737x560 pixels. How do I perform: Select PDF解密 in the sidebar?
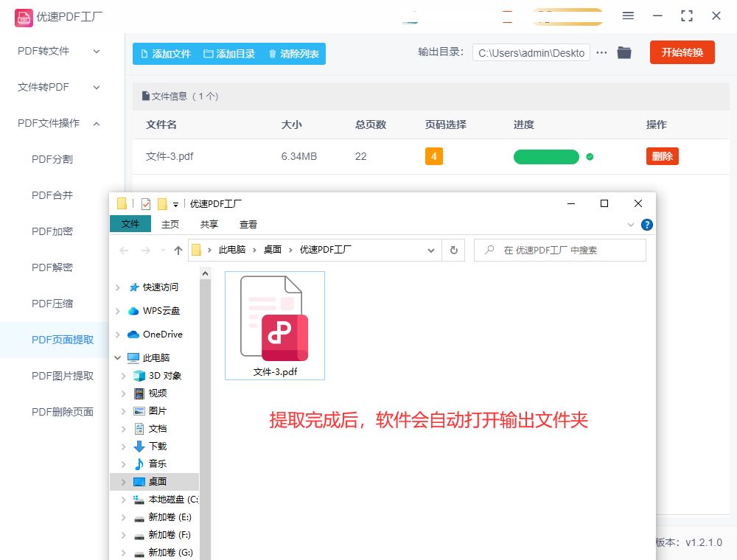point(52,267)
